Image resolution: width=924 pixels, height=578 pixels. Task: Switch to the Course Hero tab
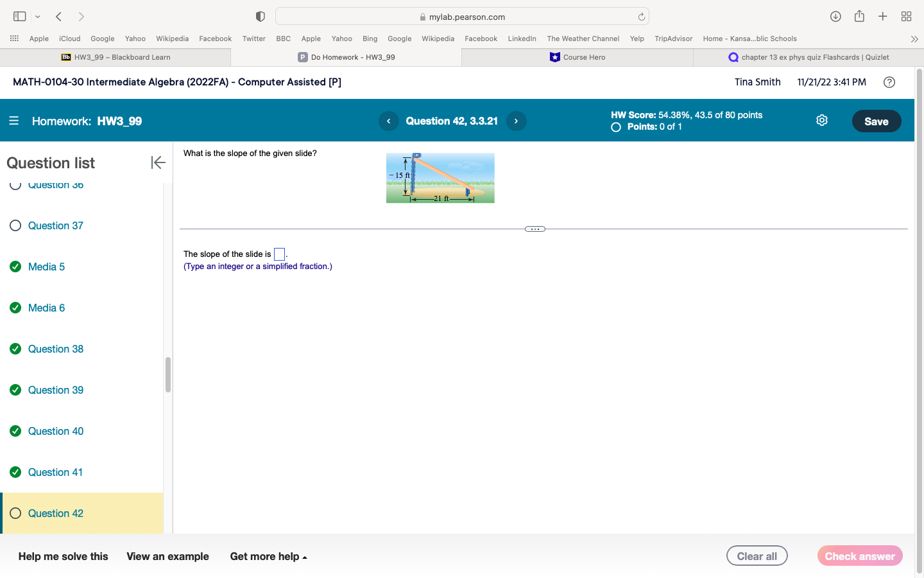pyautogui.click(x=576, y=57)
